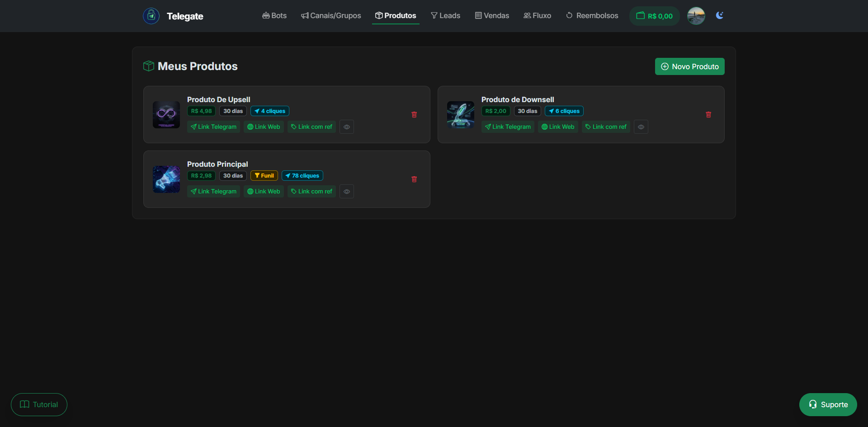868x427 pixels.
Task: Click the Suporte headset button
Action: 828,404
